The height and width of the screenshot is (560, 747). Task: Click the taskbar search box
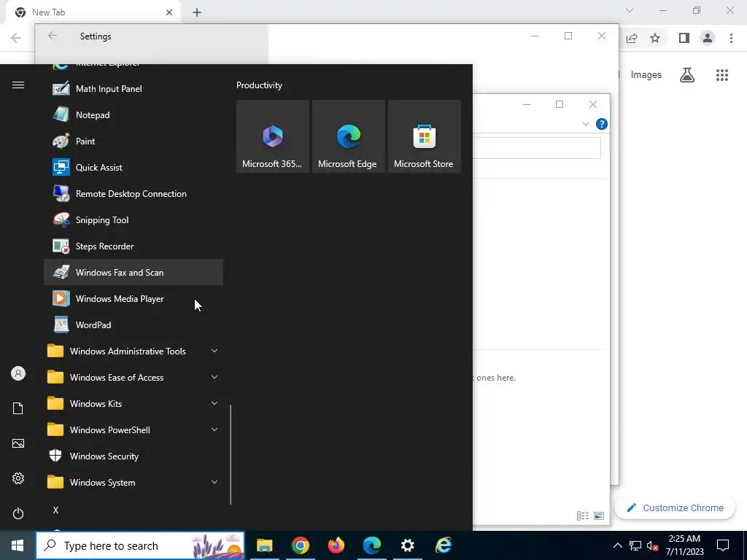(x=140, y=545)
